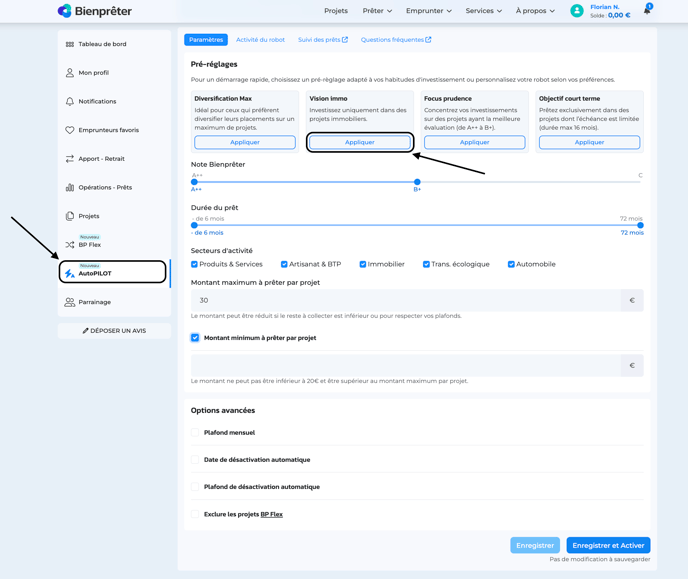
Task: Click the sidebar Notifications bell icon
Action: click(70, 101)
